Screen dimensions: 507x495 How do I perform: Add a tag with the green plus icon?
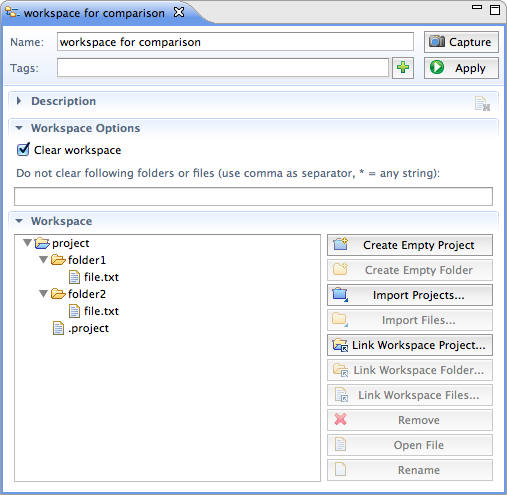(403, 68)
